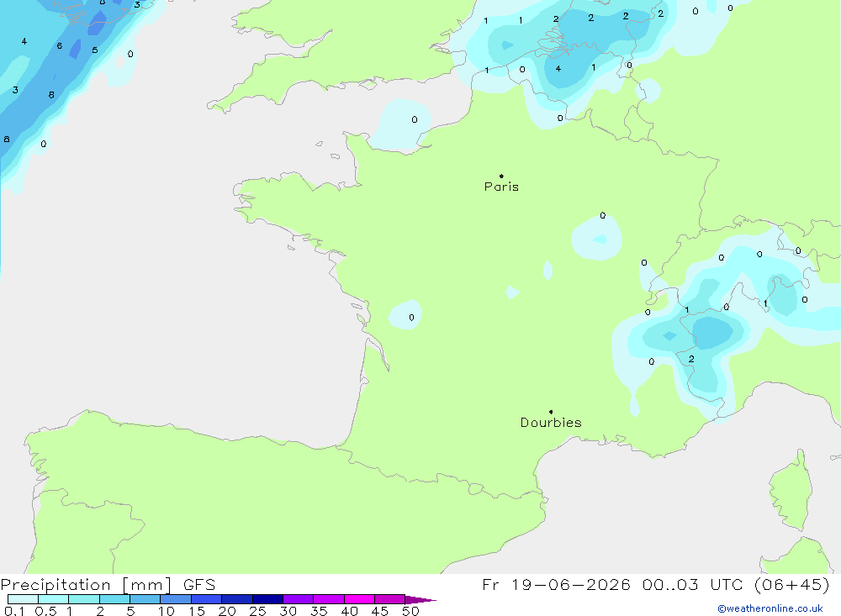Pick the legend swatch between 45 and 50
Screen dimensions: 841x616
click(390, 599)
